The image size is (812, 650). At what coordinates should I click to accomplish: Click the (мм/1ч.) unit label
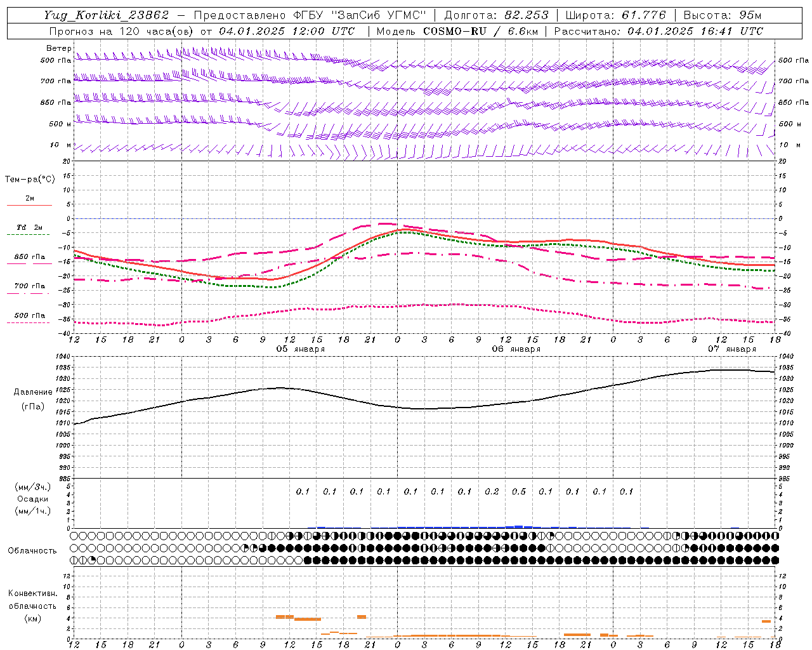tap(33, 511)
